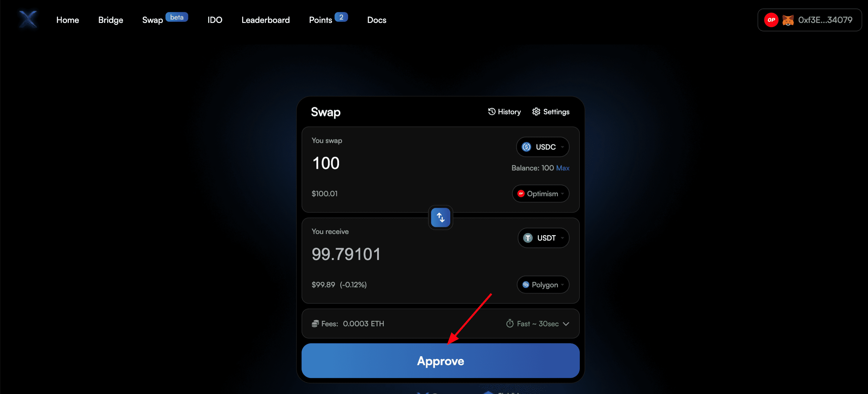Select the Swap beta menu item

[x=165, y=19]
